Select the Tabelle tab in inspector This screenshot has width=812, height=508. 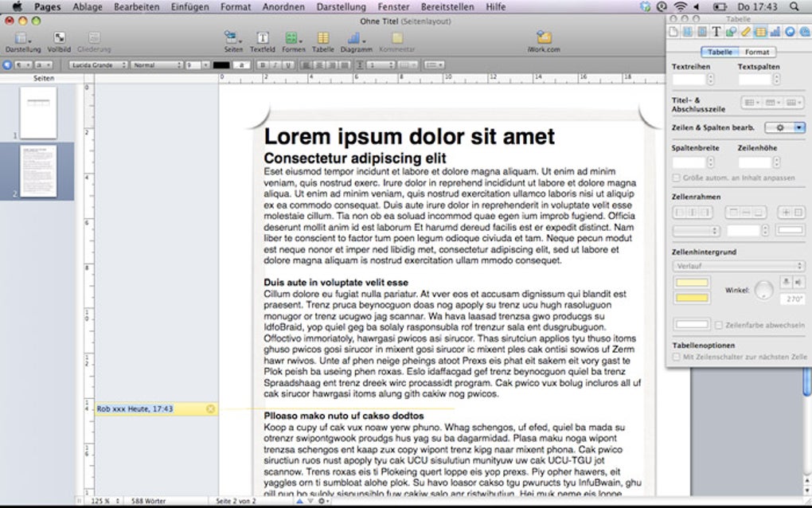point(720,53)
